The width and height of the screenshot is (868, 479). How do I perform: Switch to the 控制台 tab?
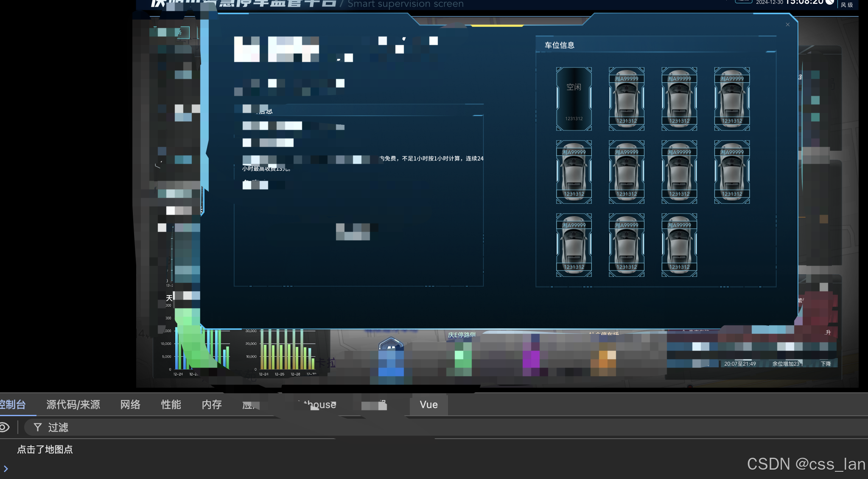(13, 405)
